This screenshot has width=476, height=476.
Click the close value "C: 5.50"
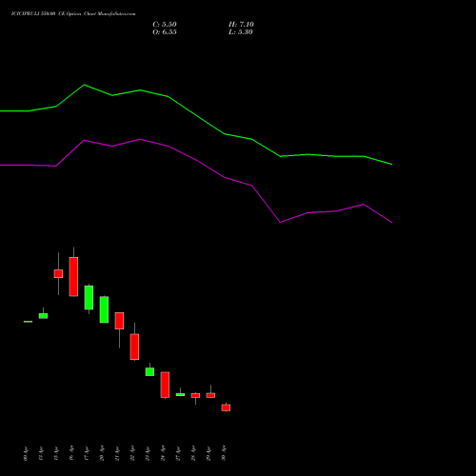point(165,25)
